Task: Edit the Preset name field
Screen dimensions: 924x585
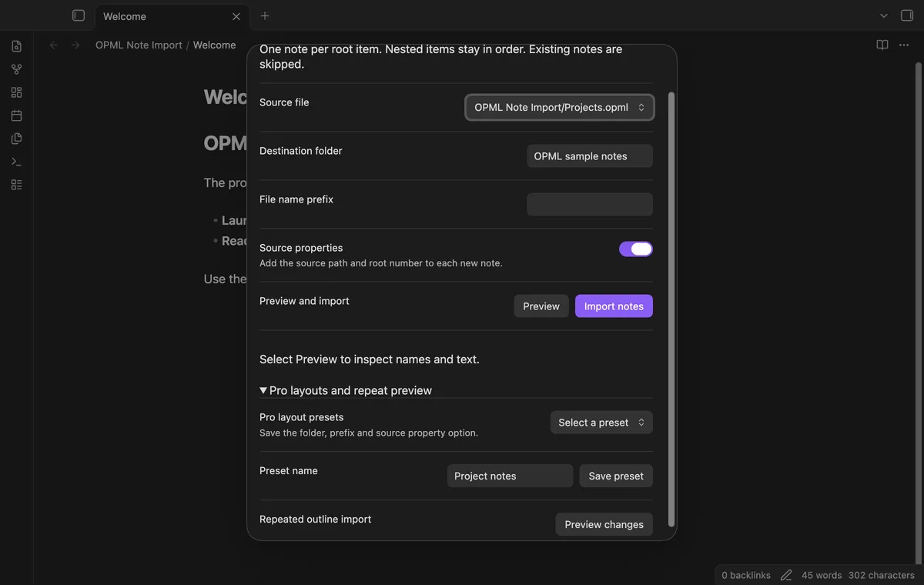Action: (x=510, y=476)
